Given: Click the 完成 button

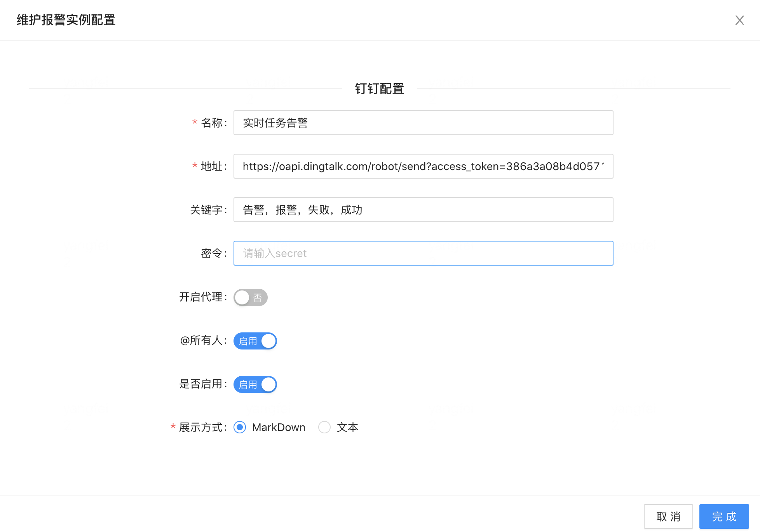Looking at the screenshot, I should click(724, 516).
